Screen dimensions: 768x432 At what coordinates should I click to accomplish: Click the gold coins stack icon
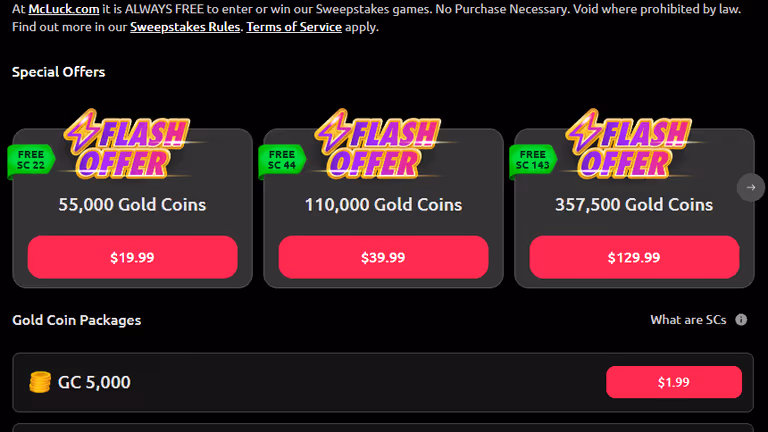click(40, 382)
